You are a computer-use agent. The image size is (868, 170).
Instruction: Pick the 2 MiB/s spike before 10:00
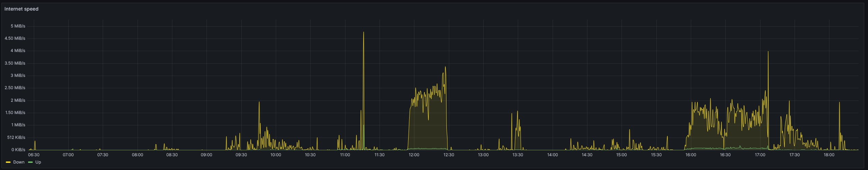(259, 102)
